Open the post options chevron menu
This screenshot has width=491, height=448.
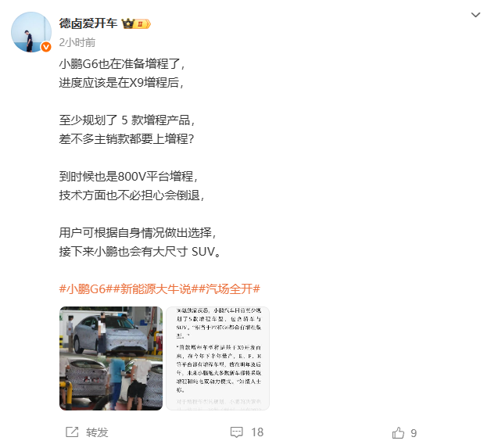tap(475, 15)
